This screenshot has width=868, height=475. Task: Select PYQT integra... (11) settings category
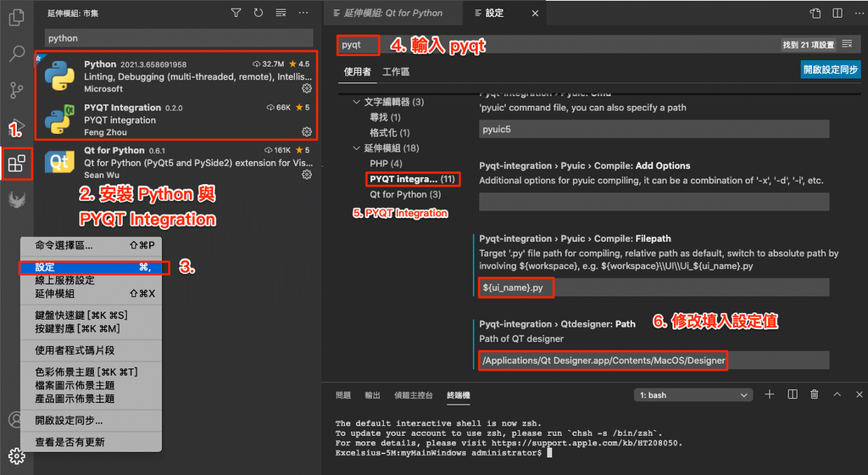[x=413, y=179]
